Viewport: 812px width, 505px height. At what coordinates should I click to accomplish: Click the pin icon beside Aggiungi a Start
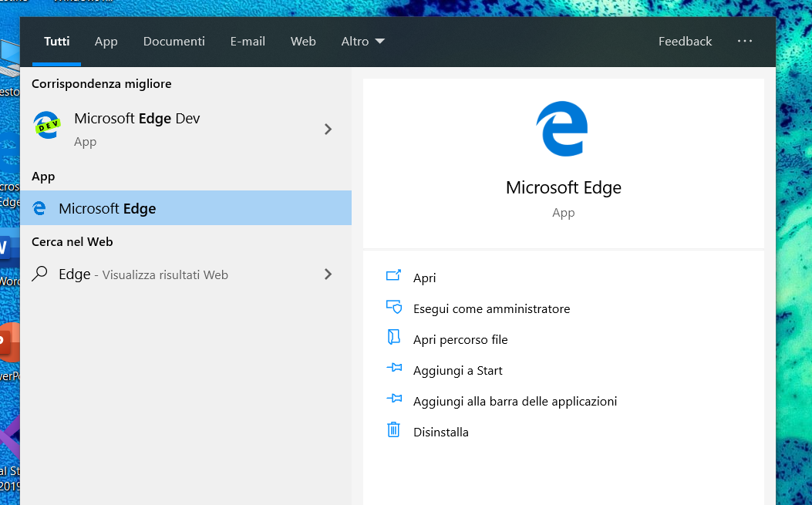[x=394, y=368]
